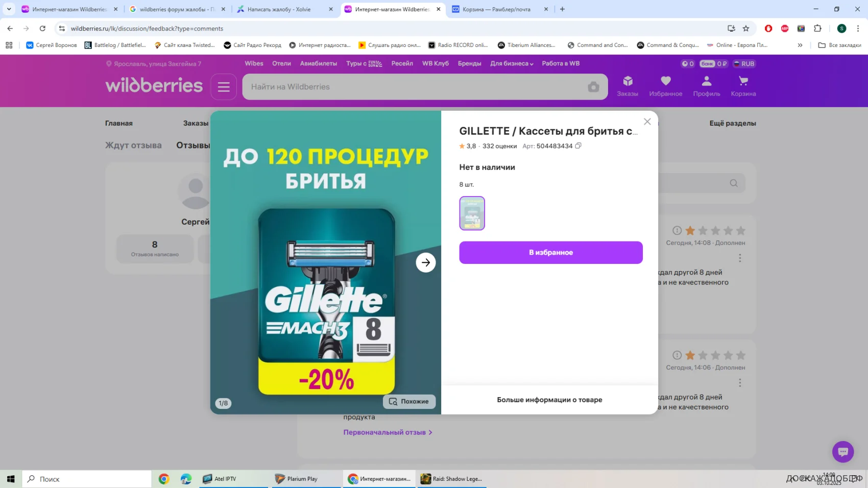Add product with В избранное button
Screen dimensions: 868x488
coord(550,253)
